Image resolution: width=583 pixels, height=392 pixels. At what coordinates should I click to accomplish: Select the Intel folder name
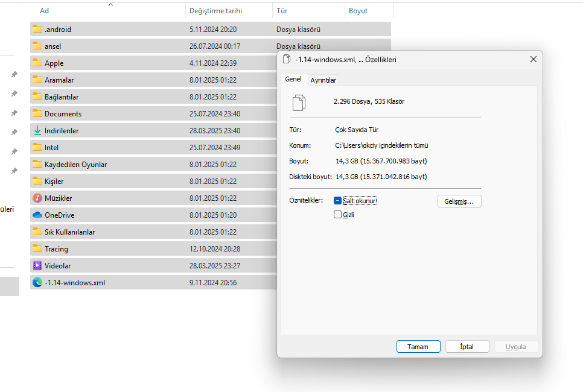coord(51,148)
